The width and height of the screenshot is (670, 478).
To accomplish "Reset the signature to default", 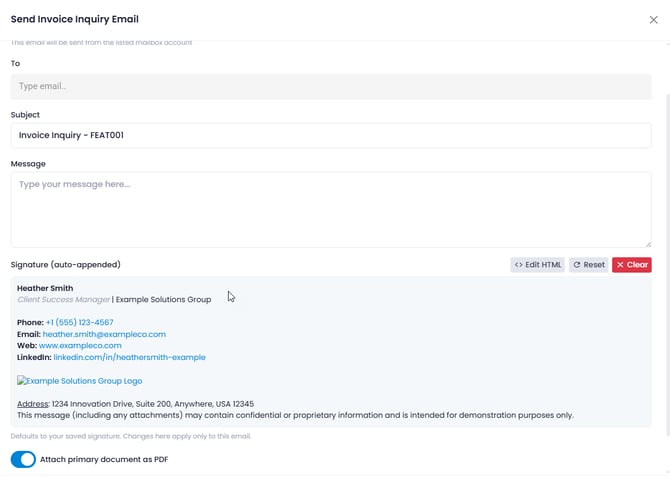I will (589, 265).
